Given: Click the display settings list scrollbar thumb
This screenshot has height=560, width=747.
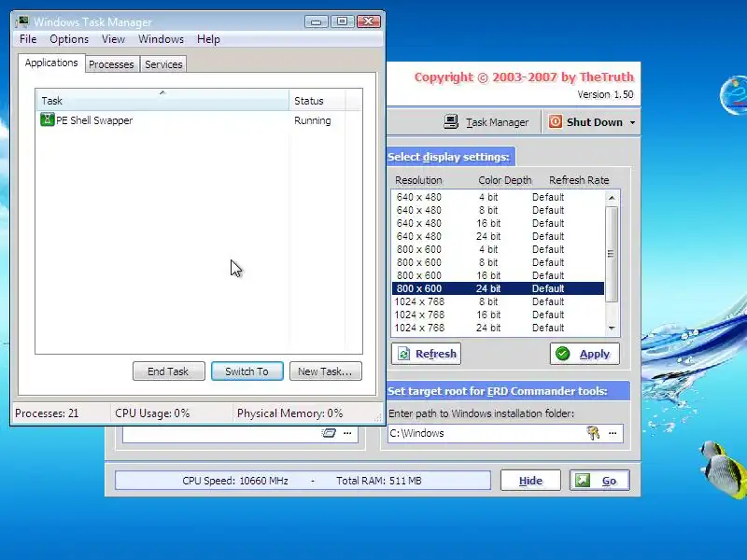Looking at the screenshot, I should click(613, 254).
